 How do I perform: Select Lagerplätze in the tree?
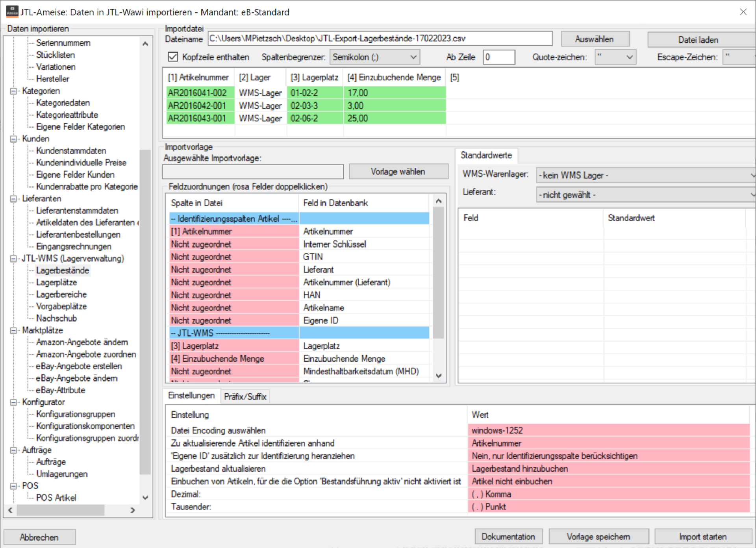click(56, 282)
